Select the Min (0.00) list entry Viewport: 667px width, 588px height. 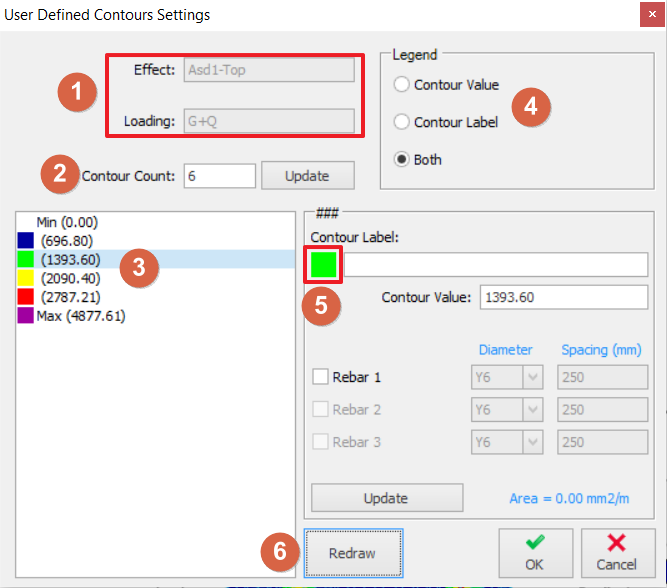pyautogui.click(x=66, y=222)
